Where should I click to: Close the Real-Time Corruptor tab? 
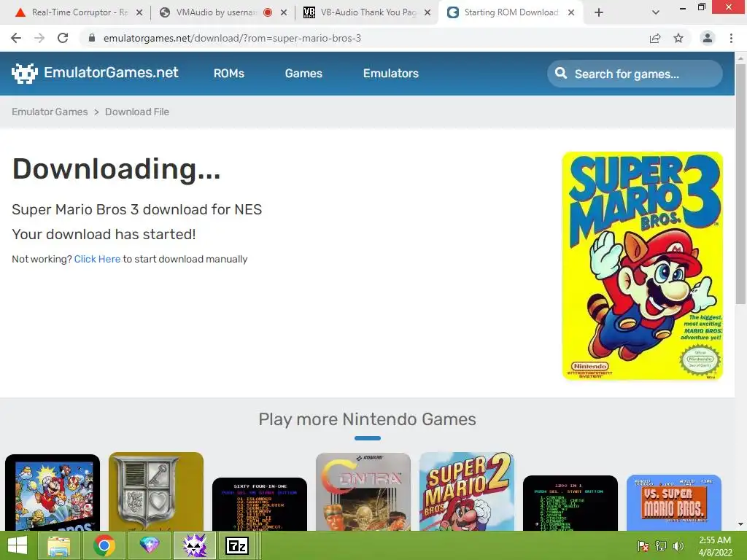click(x=139, y=12)
